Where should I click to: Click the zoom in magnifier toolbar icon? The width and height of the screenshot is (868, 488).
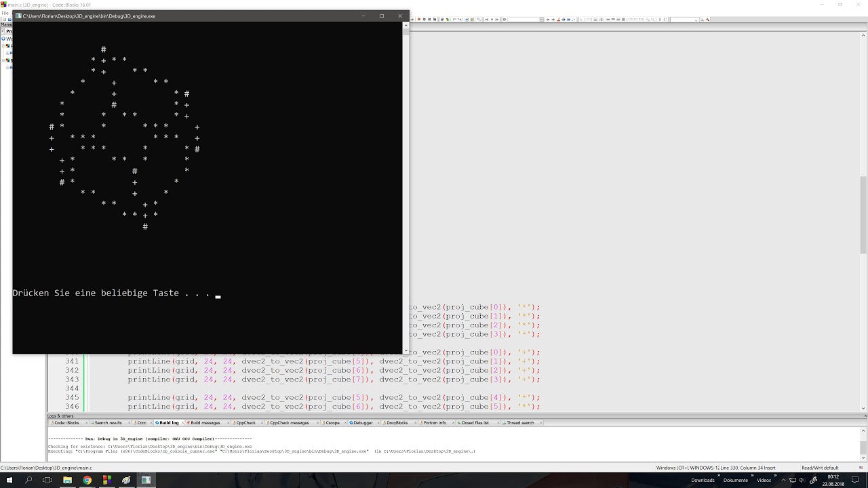tap(648, 20)
